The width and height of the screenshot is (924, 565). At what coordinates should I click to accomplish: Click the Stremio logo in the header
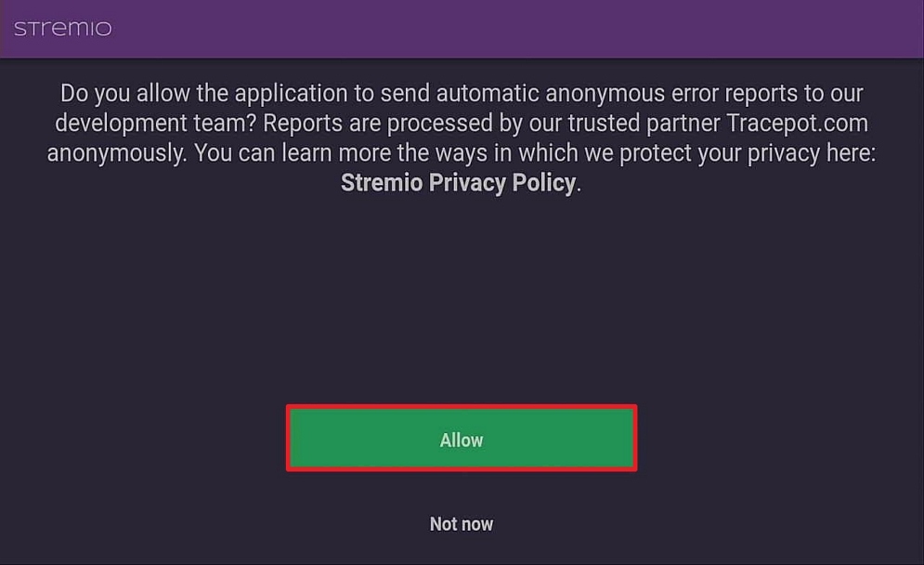62,29
